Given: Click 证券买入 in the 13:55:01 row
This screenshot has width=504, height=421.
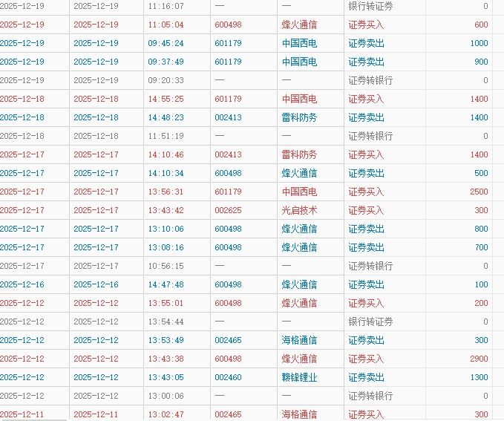Looking at the screenshot, I should [x=366, y=303].
